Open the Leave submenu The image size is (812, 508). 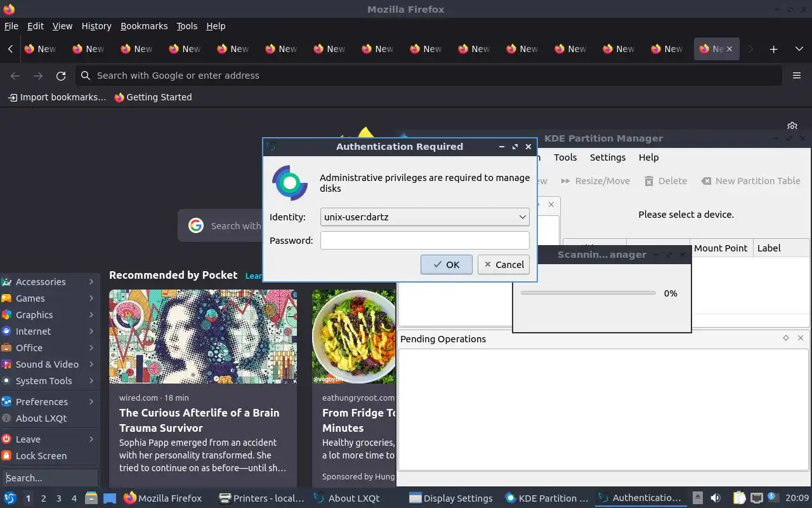tap(49, 439)
